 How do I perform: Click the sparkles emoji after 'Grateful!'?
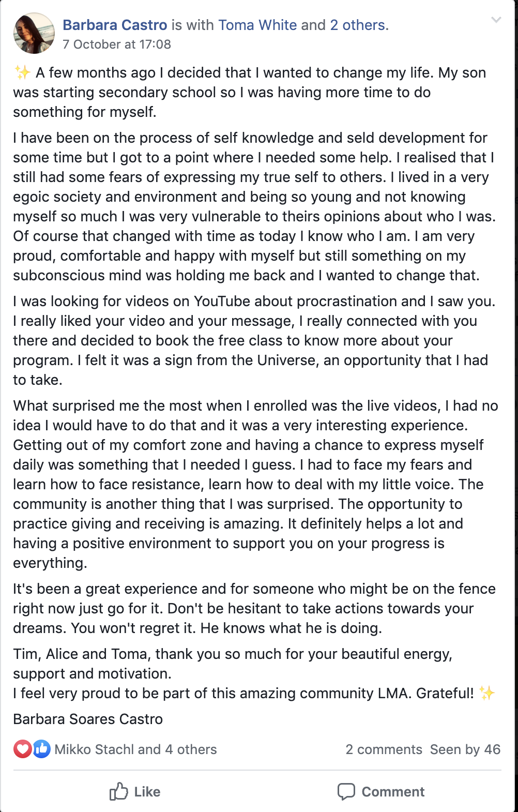[x=486, y=693]
